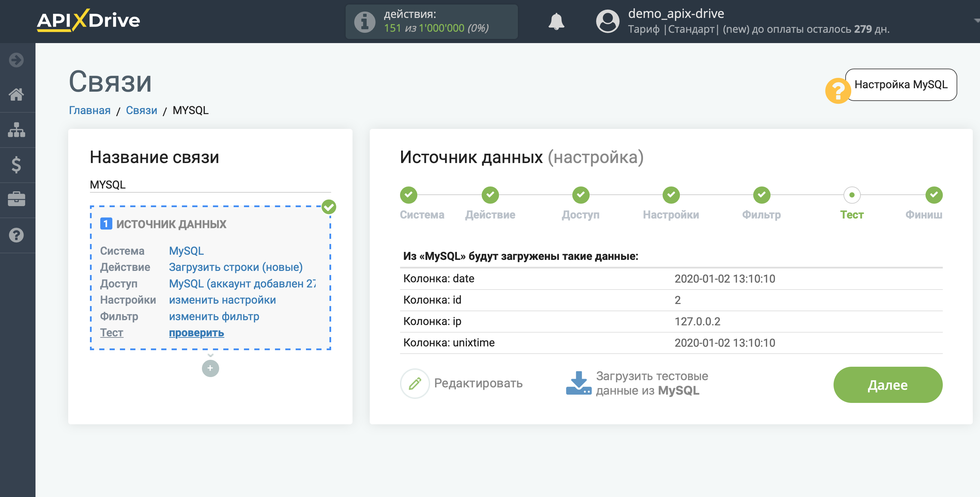Screen dimensions: 980x497
Task: Click value 127.0.0.2
Action: (x=697, y=322)
